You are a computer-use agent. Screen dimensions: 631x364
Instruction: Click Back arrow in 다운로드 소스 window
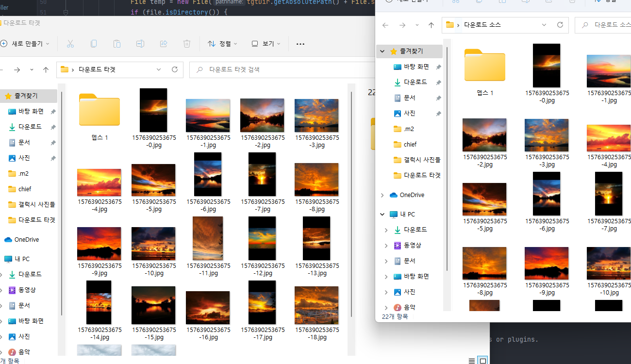pos(385,25)
